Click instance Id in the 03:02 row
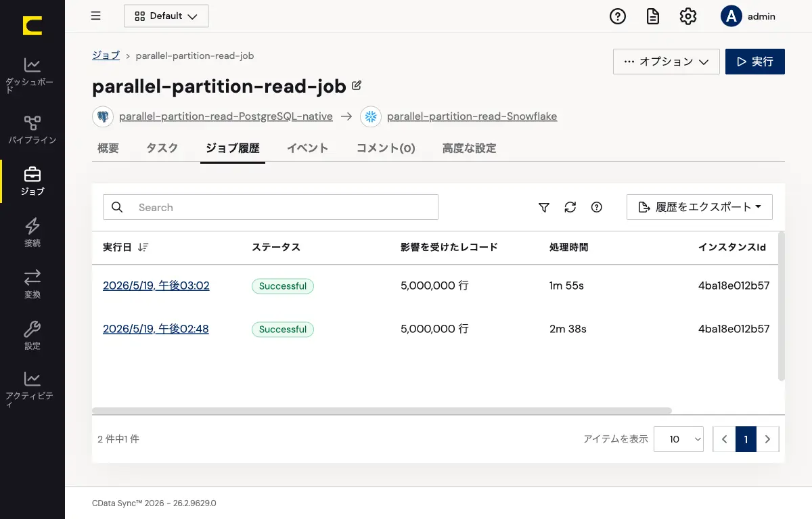 click(x=734, y=286)
